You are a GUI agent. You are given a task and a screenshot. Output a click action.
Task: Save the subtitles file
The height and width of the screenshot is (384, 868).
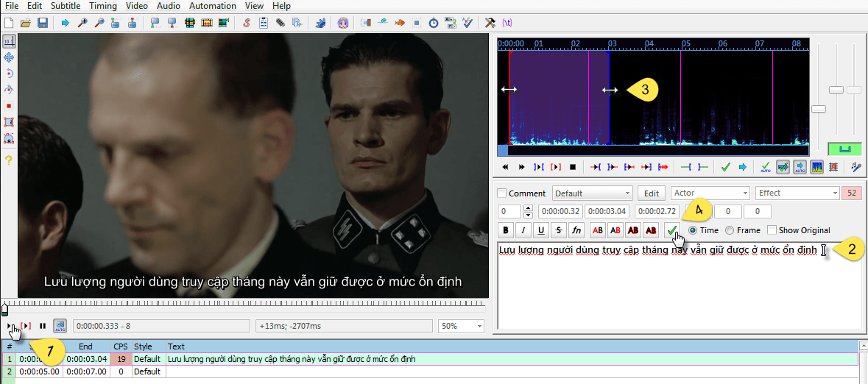point(42,24)
